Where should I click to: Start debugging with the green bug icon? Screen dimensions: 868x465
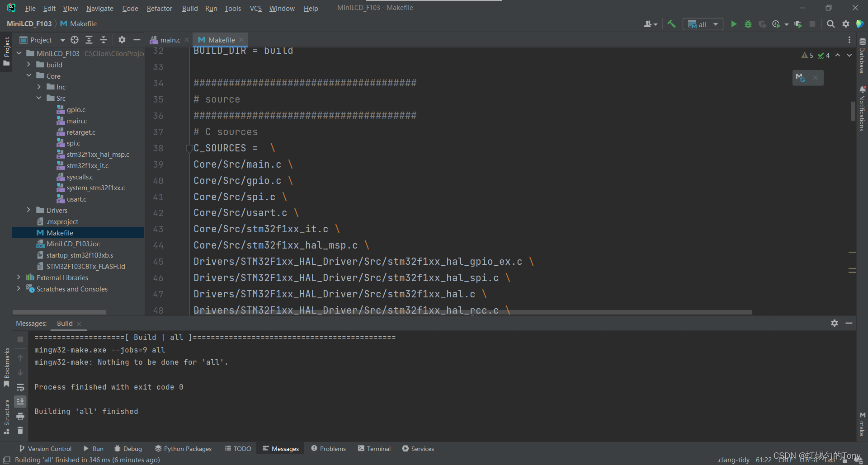coord(748,24)
